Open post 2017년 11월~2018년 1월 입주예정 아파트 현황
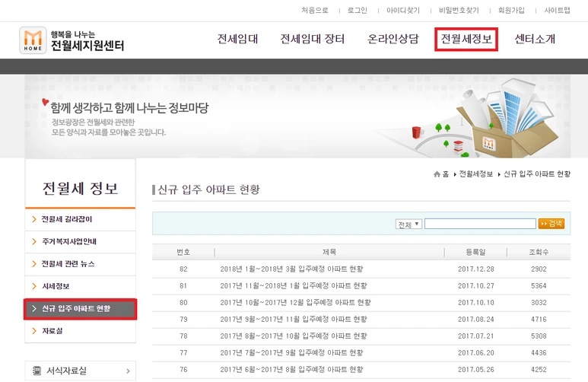Image resolution: width=588 pixels, height=382 pixels. (x=294, y=286)
